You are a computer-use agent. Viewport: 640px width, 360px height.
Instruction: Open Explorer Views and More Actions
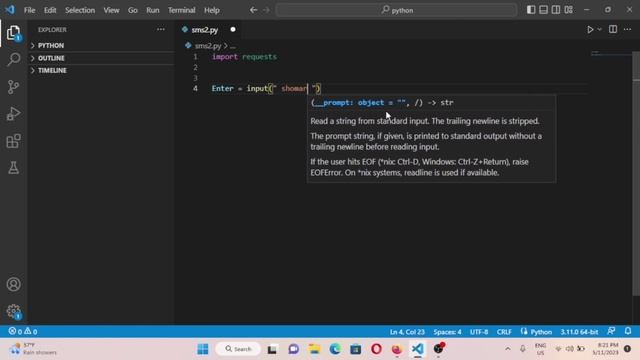tap(161, 29)
